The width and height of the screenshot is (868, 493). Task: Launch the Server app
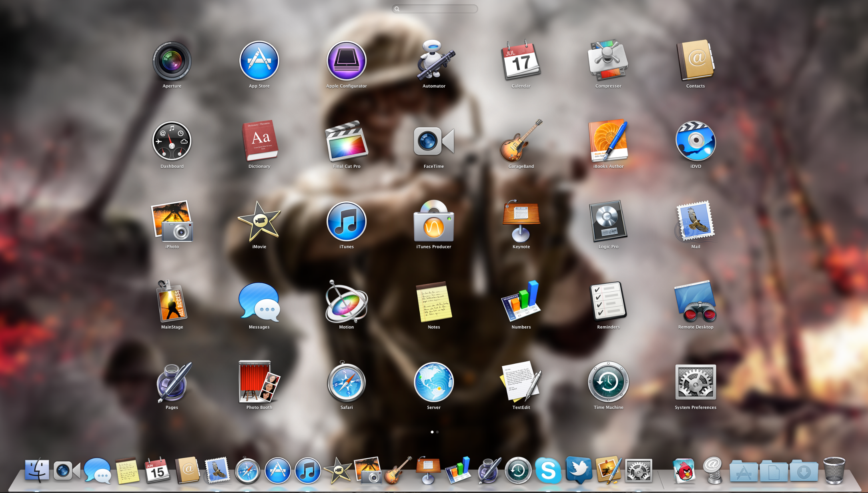[x=434, y=383]
